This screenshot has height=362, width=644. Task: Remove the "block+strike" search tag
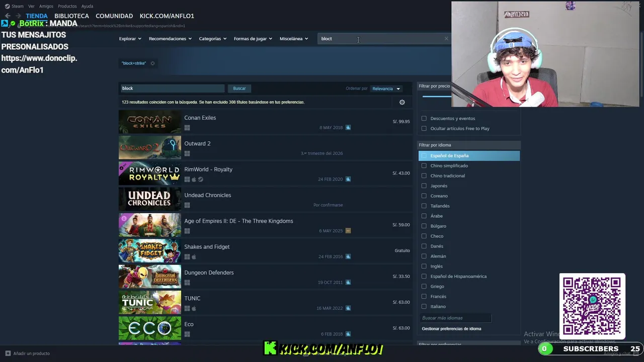152,63
